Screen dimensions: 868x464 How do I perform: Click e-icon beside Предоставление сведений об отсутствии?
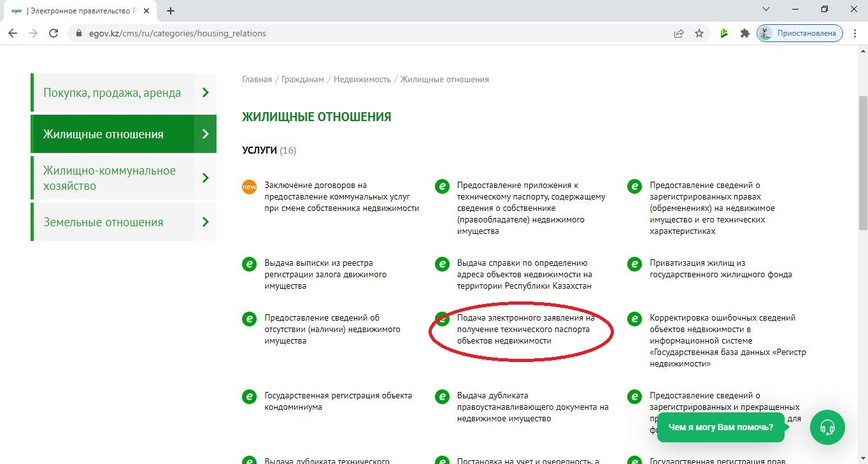click(250, 319)
